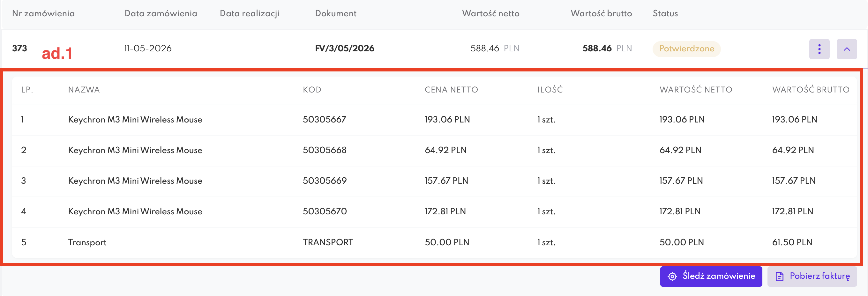This screenshot has width=868, height=296.
Task: Click the row number "4" in LP. column
Action: point(24,211)
